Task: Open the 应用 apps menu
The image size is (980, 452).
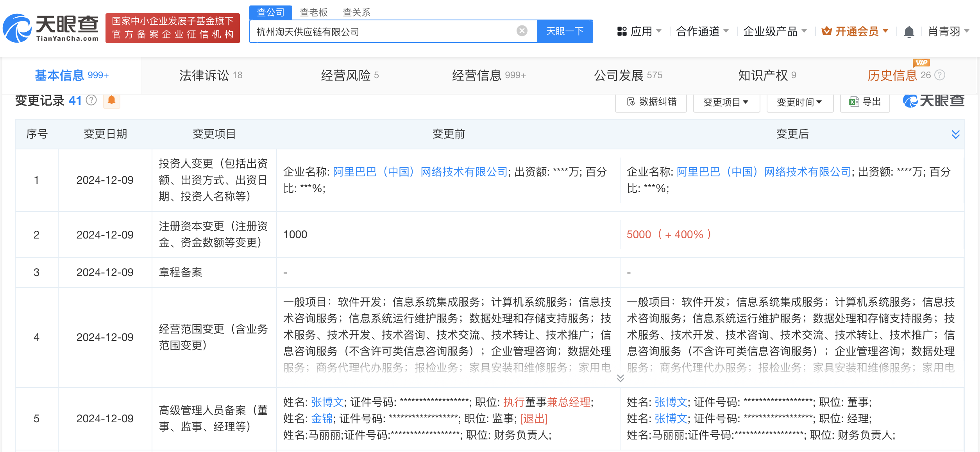Action: pos(639,31)
